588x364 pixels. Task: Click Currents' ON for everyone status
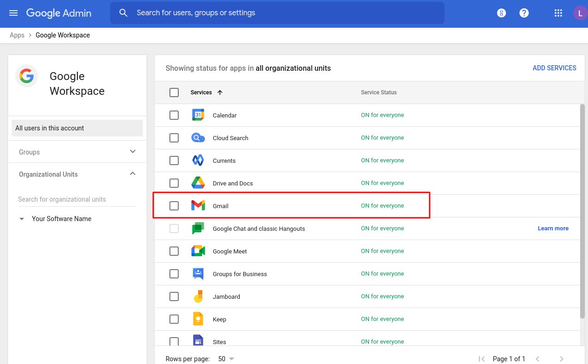pyautogui.click(x=382, y=160)
